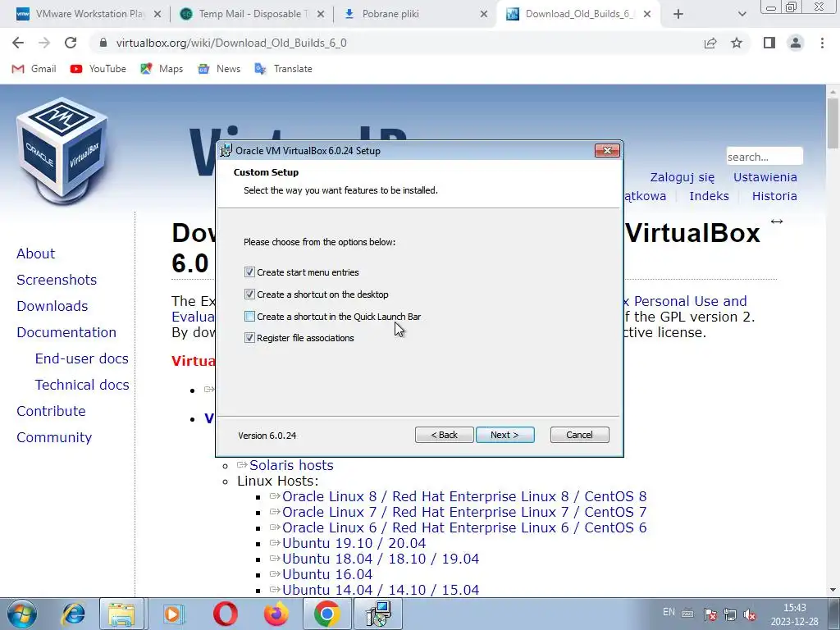The image size is (840, 630).
Task: Open Solaris hosts download link
Action: pos(291,465)
